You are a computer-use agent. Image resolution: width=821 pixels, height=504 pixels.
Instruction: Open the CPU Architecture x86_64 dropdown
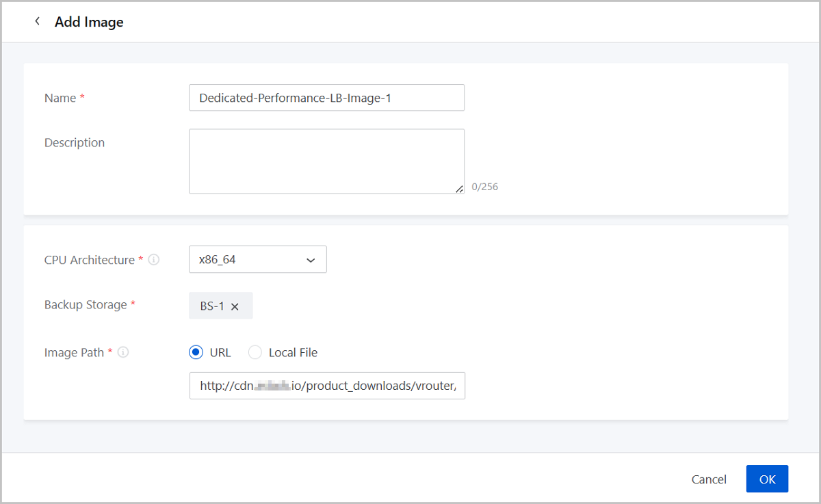click(257, 260)
